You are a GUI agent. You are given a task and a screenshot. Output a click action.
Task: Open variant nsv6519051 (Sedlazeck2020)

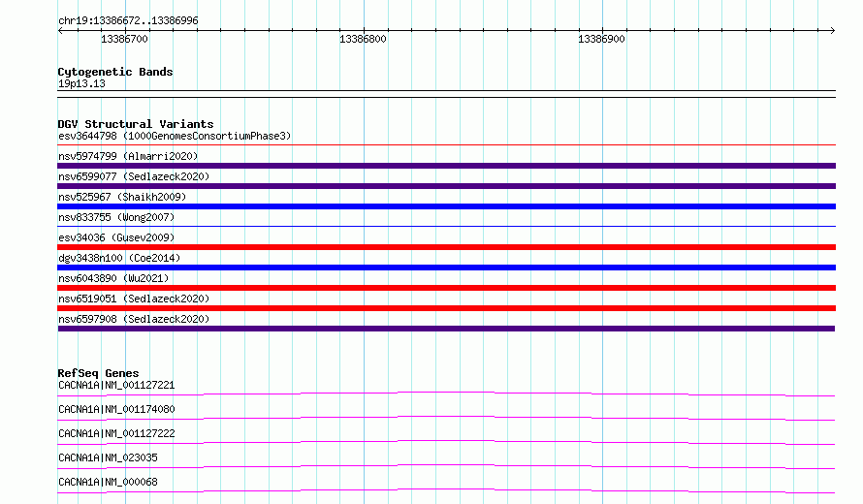[x=134, y=299]
